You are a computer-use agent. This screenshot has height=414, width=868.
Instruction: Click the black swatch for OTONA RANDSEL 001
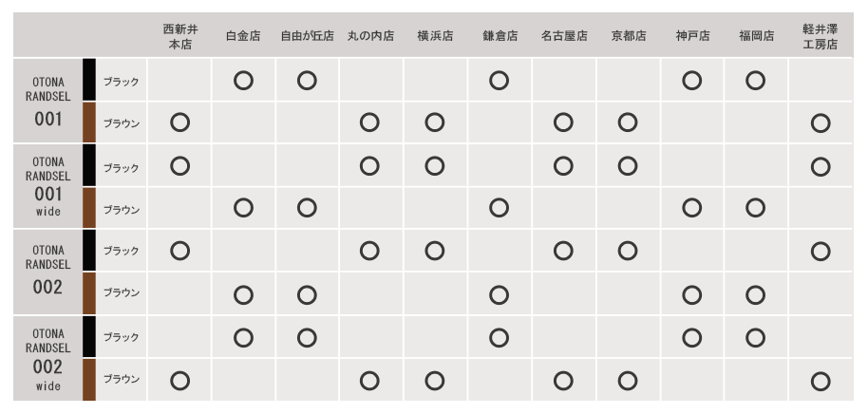pyautogui.click(x=89, y=81)
